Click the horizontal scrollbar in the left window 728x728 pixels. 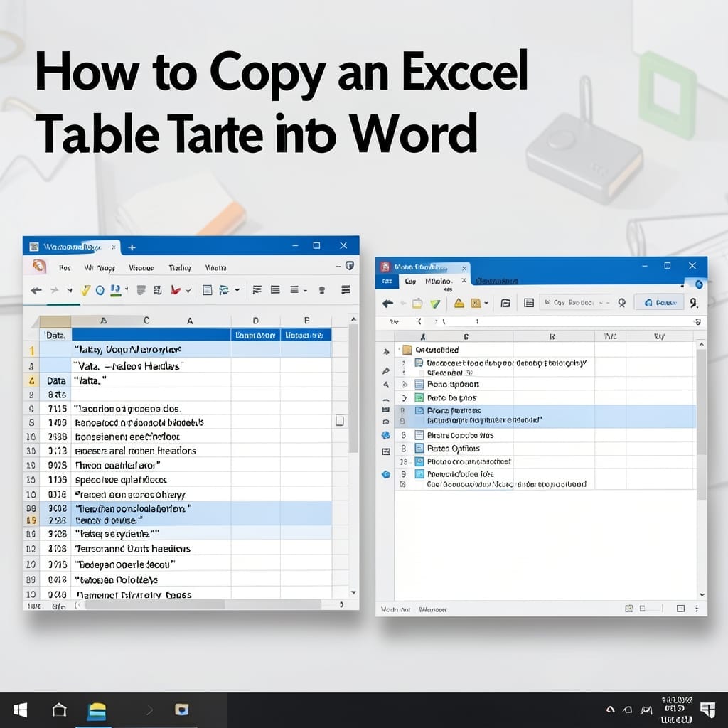[203, 604]
